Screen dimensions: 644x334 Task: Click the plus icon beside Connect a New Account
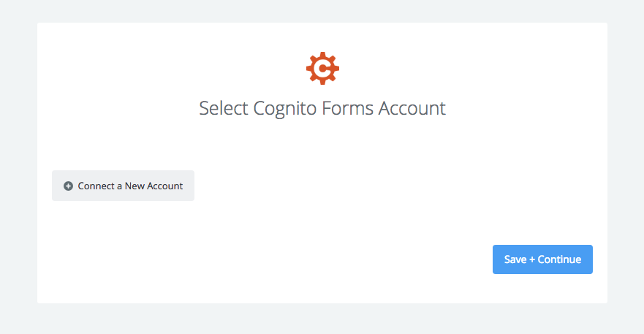click(x=68, y=186)
